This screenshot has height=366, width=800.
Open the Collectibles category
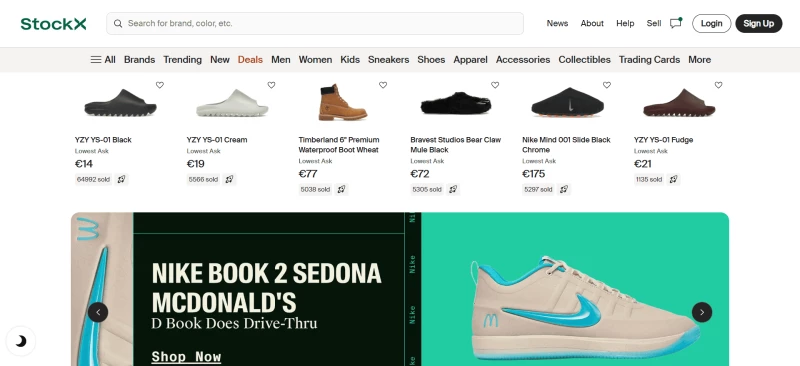click(x=584, y=60)
